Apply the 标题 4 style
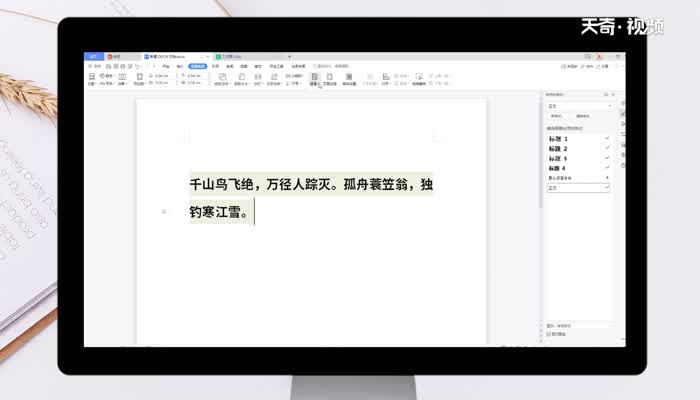 point(578,168)
